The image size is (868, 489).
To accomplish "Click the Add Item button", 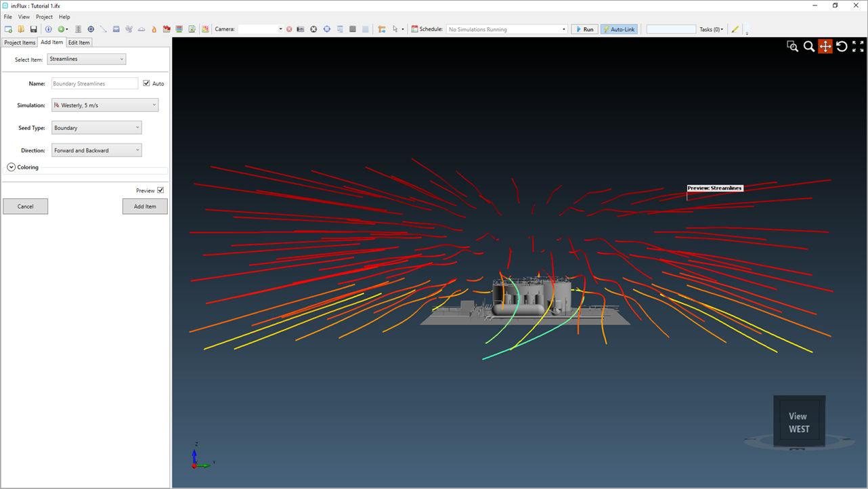I will (x=145, y=206).
